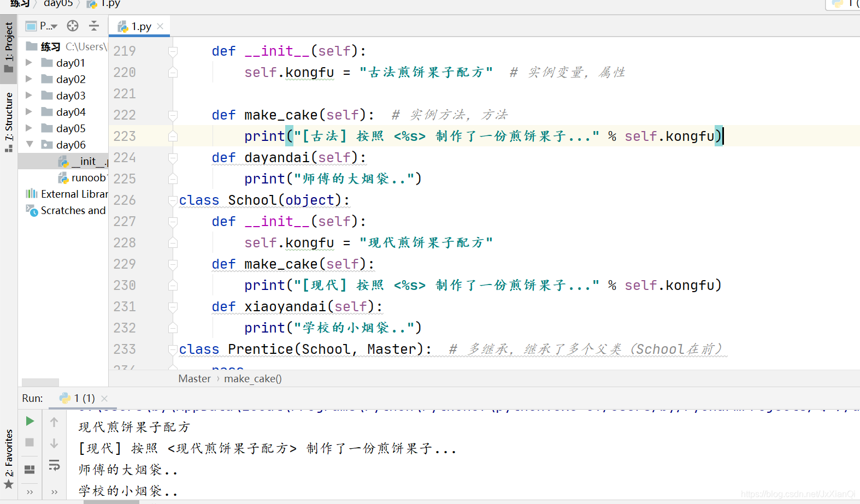Fold the Prentice class at line 233

173,349
